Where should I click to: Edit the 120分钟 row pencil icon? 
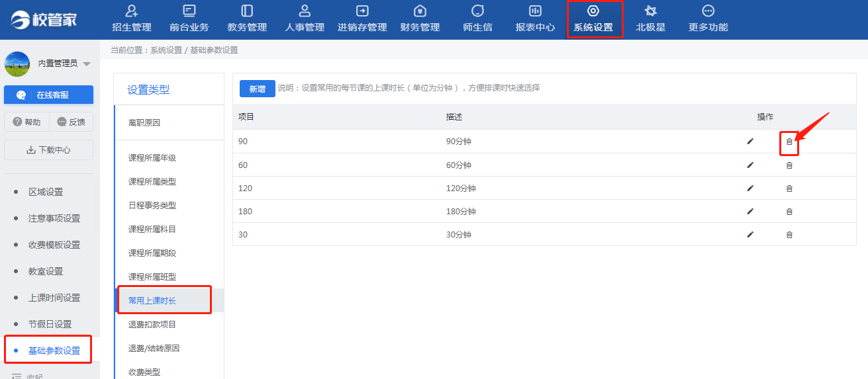coord(750,189)
